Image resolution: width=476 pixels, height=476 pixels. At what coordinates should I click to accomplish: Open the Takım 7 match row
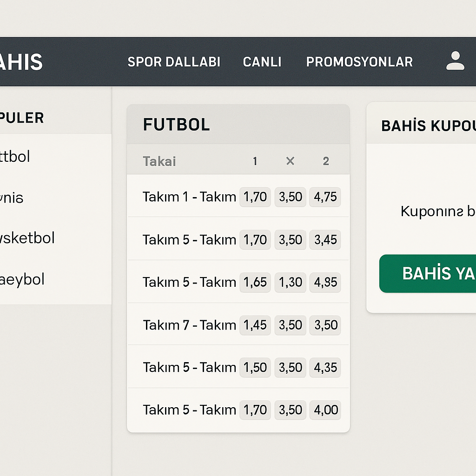[189, 325]
